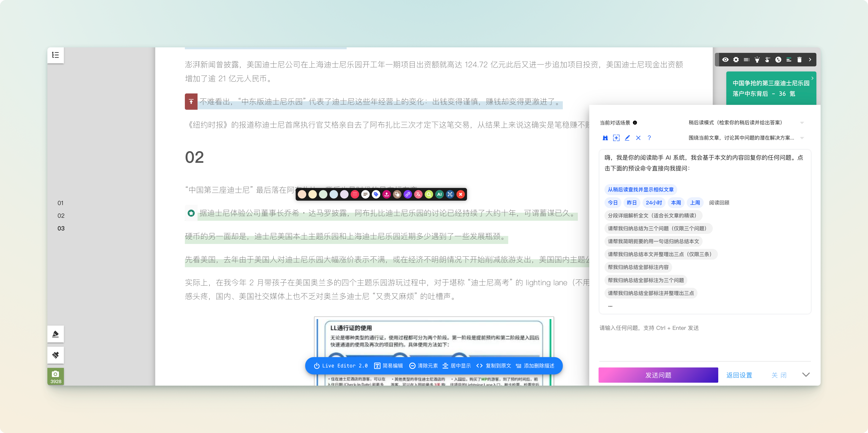Select the 24小时 time filter chip

[x=654, y=203]
